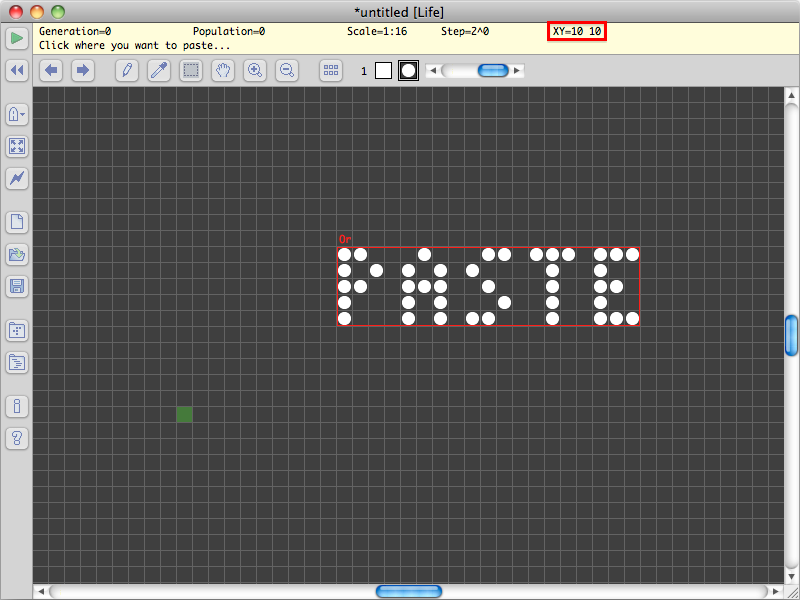Click the vertical scrollbar thumb

[x=791, y=335]
